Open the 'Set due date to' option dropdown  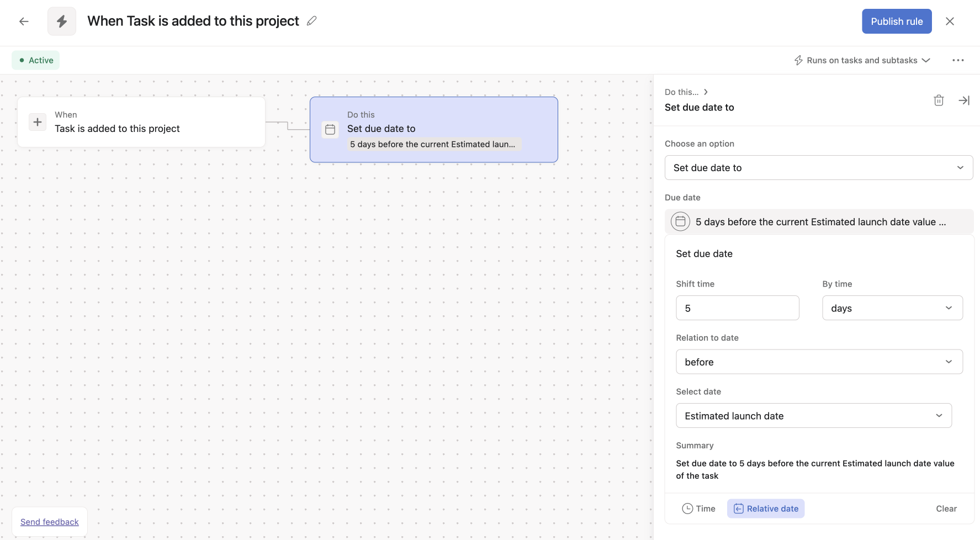[818, 168]
